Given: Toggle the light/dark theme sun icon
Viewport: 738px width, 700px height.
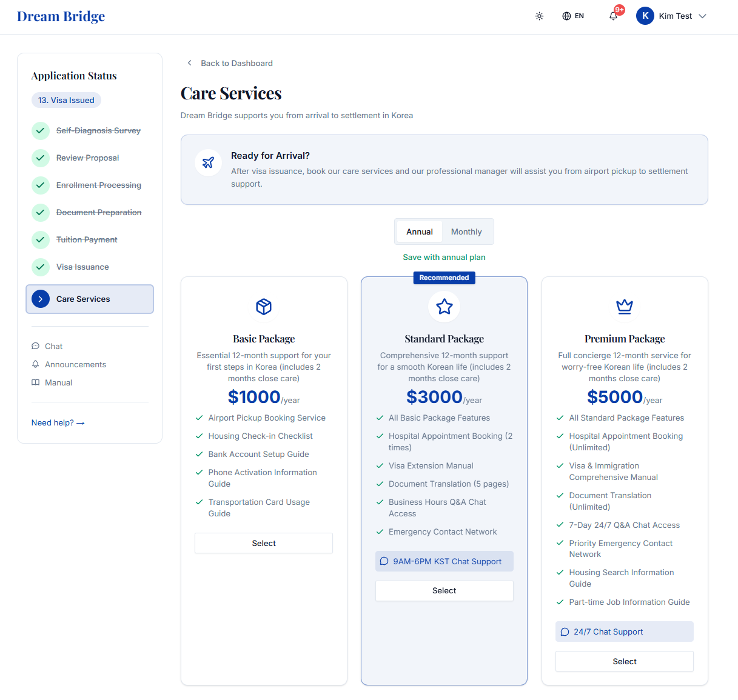Looking at the screenshot, I should point(539,16).
